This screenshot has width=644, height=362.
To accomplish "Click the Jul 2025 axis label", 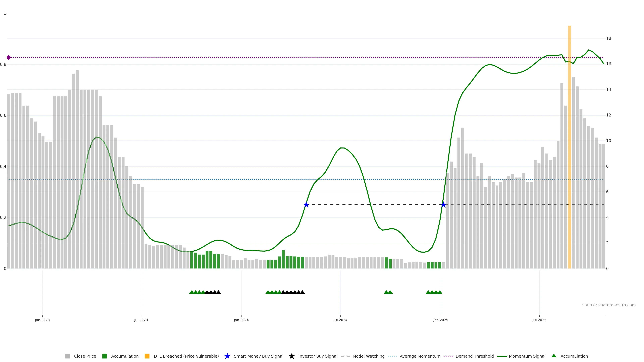I will pyautogui.click(x=539, y=320).
